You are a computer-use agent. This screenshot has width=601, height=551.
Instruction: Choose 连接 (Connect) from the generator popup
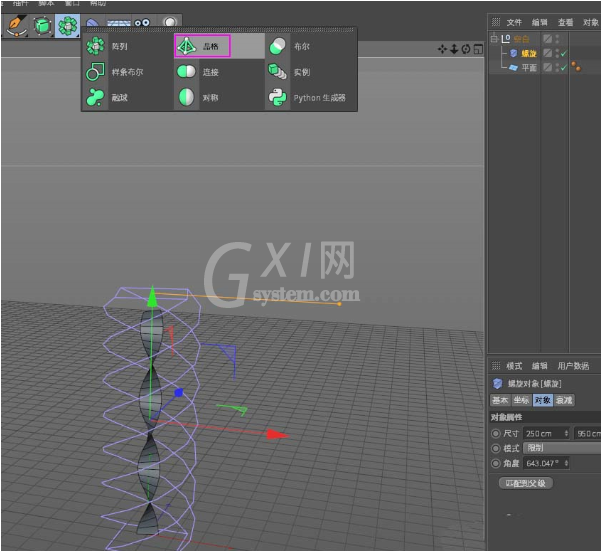[x=219, y=72]
